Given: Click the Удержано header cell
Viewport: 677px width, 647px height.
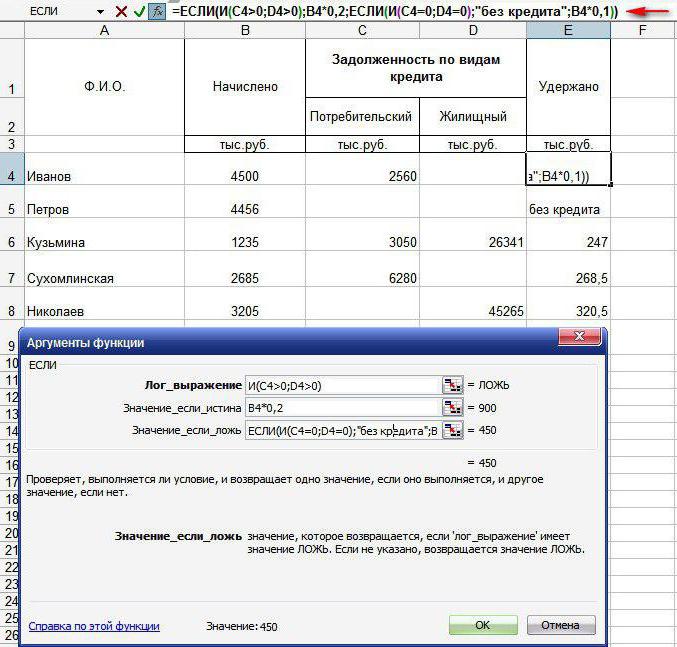Looking at the screenshot, I should click(x=568, y=87).
